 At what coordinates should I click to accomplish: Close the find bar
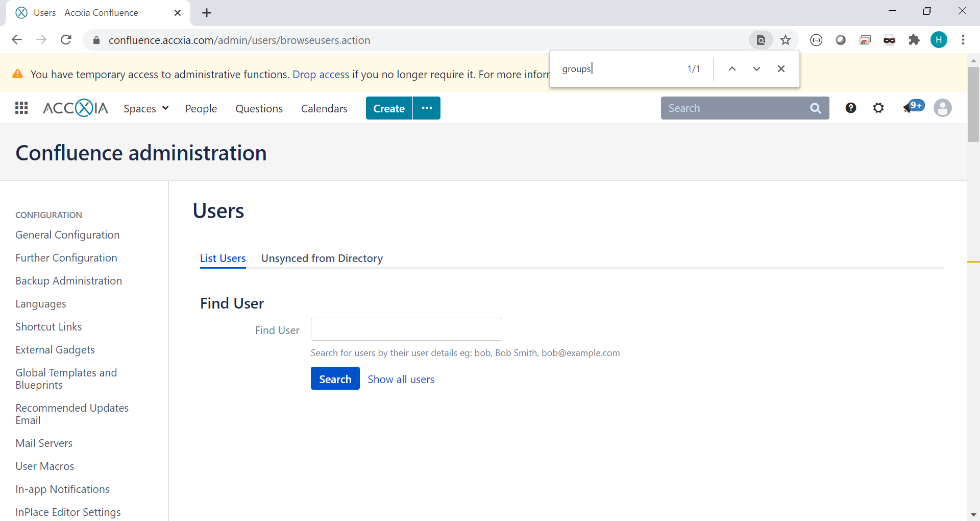pyautogui.click(x=781, y=68)
